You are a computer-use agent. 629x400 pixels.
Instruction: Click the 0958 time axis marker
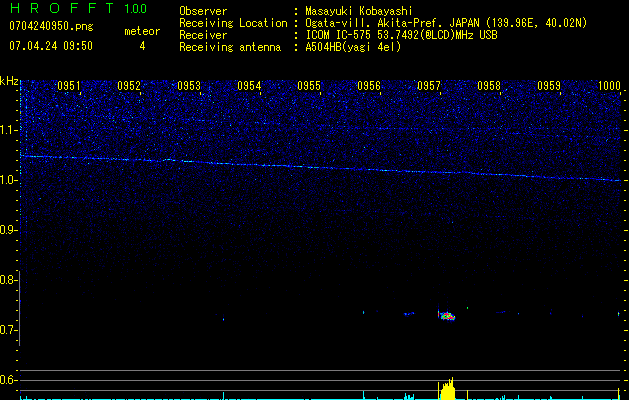pos(489,86)
